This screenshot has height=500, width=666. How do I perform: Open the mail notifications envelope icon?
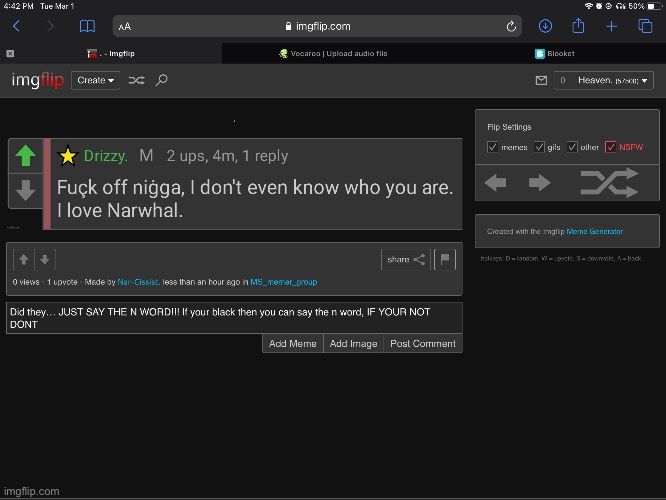541,80
